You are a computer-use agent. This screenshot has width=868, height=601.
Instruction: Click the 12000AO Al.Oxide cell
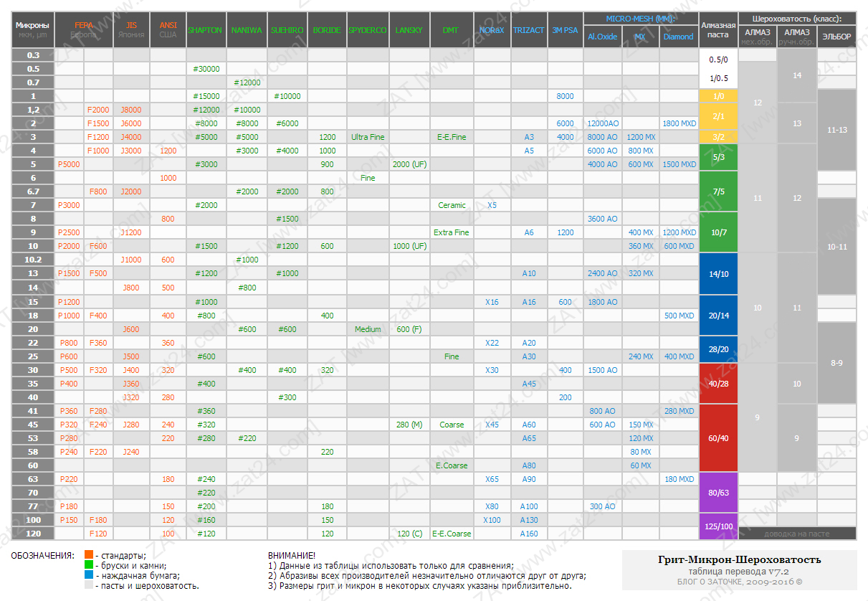pos(602,123)
